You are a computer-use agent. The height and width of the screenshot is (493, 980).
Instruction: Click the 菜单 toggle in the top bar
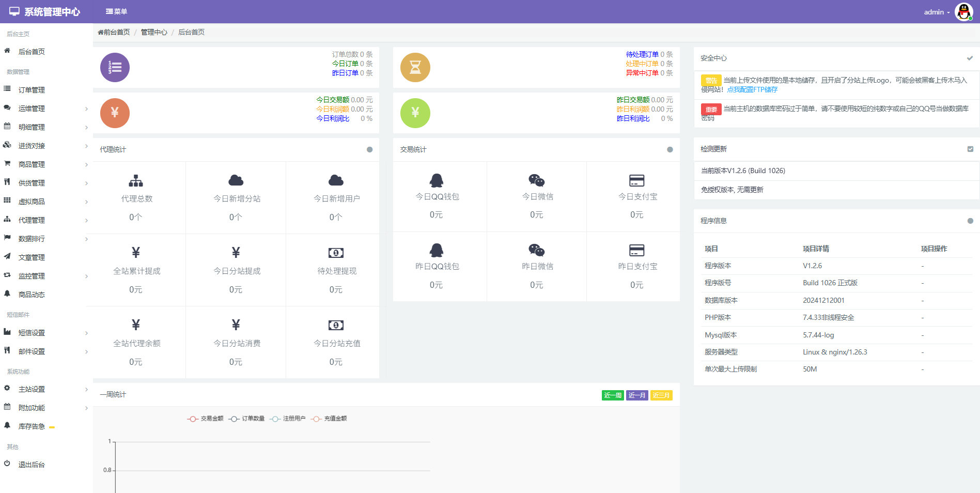(116, 11)
